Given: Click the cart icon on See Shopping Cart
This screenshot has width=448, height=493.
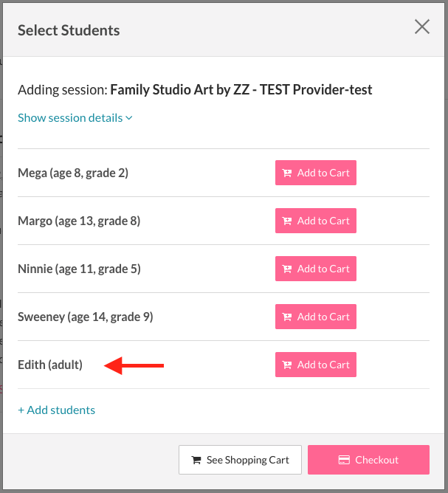Looking at the screenshot, I should [x=196, y=460].
